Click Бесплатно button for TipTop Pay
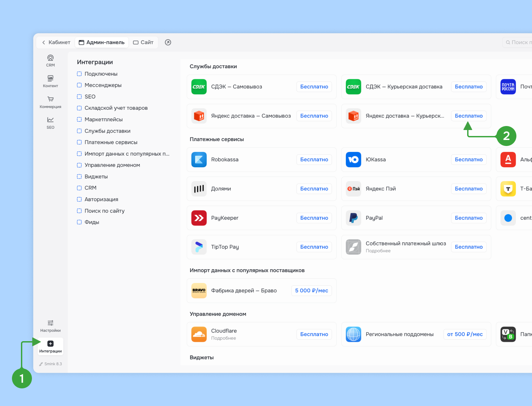 [x=314, y=247]
